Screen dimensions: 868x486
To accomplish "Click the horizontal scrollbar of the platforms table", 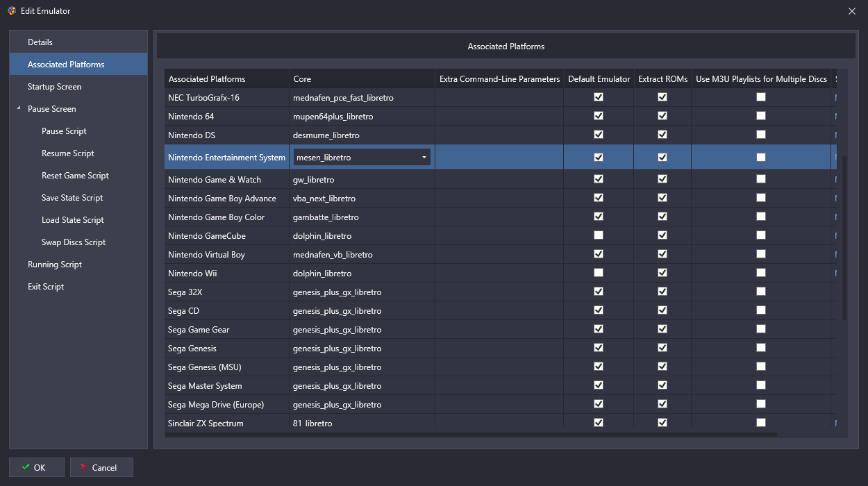I will click(471, 435).
